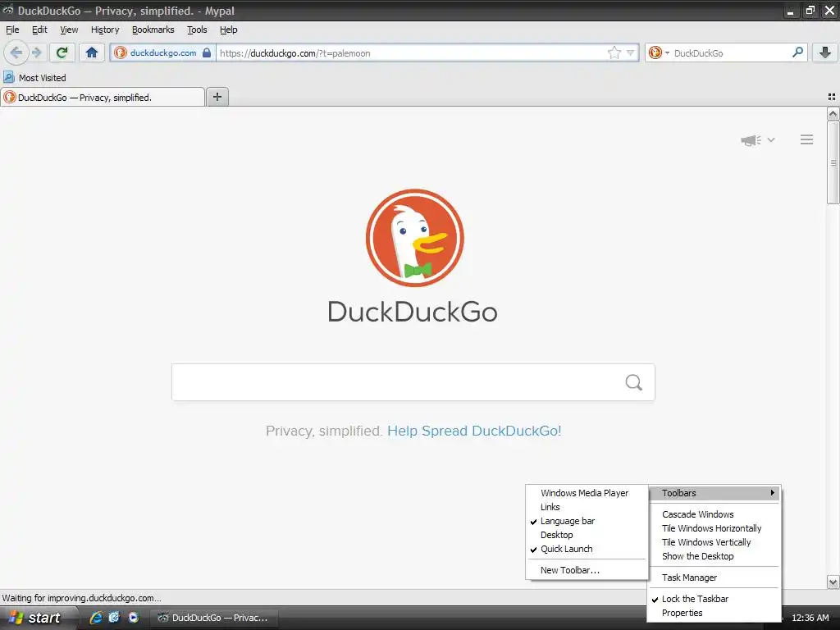Enable the Desktop toolbar
Image resolution: width=840 pixels, height=630 pixels.
click(x=587, y=535)
